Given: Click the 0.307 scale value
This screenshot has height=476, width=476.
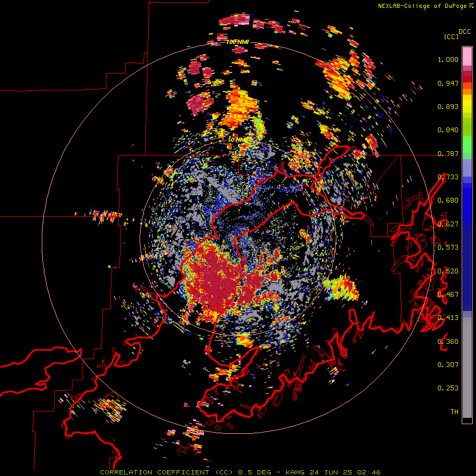Looking at the screenshot, I should point(448,365).
